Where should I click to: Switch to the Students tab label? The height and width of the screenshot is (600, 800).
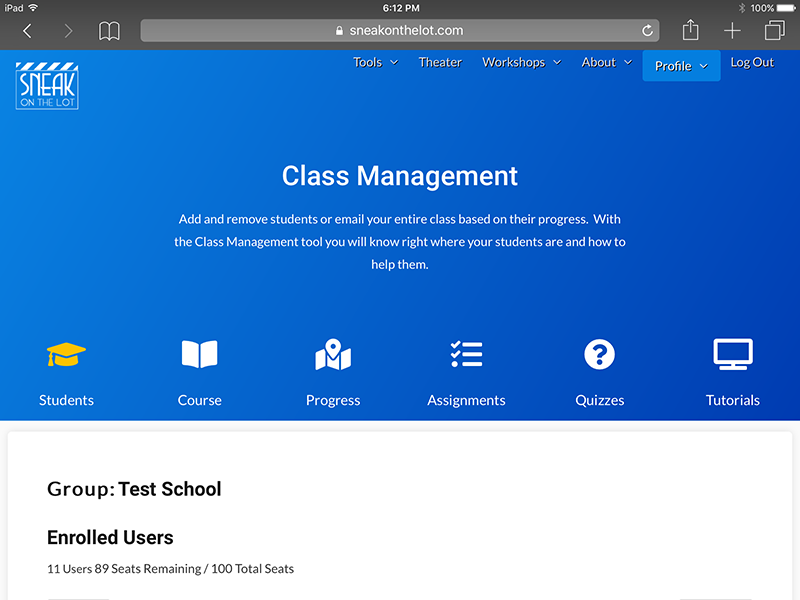[x=66, y=400]
